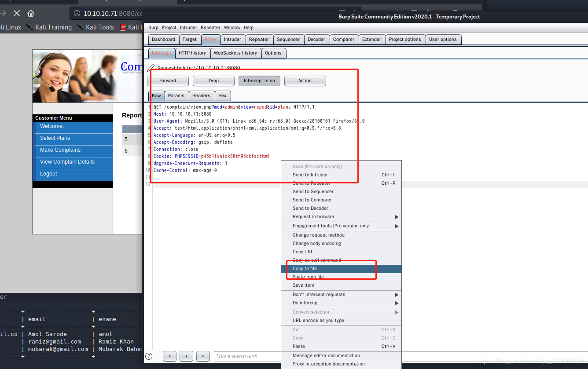
Task: Click the Firefox home icon
Action: pyautogui.click(x=30, y=13)
